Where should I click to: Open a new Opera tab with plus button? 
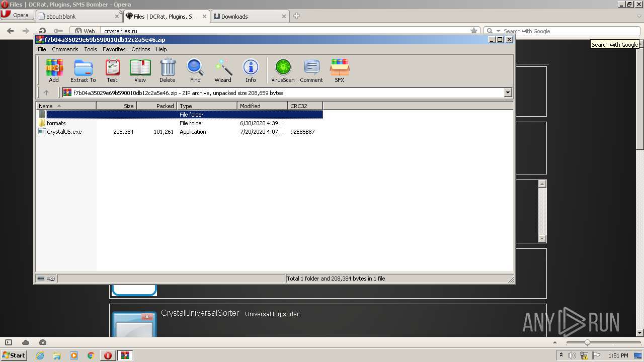[296, 16]
